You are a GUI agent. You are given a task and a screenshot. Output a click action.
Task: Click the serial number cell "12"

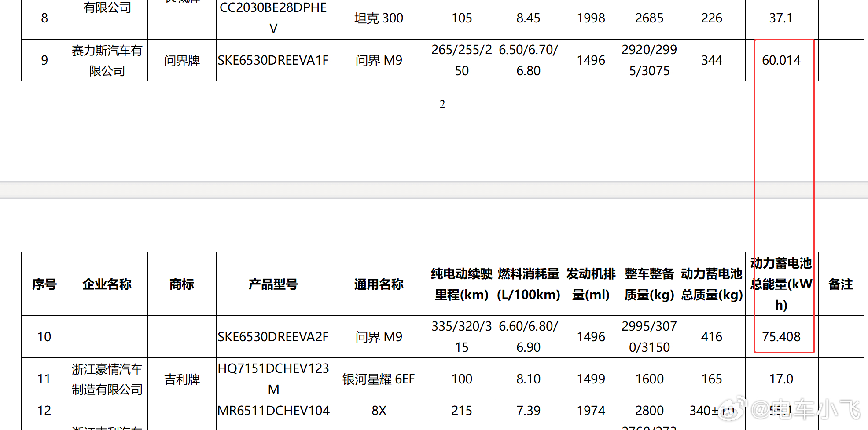[x=44, y=411]
